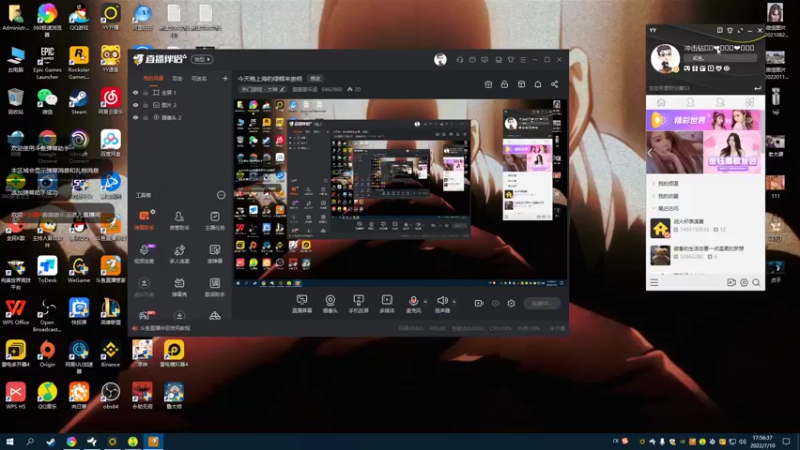Select the 图片 2 source row

(180, 105)
